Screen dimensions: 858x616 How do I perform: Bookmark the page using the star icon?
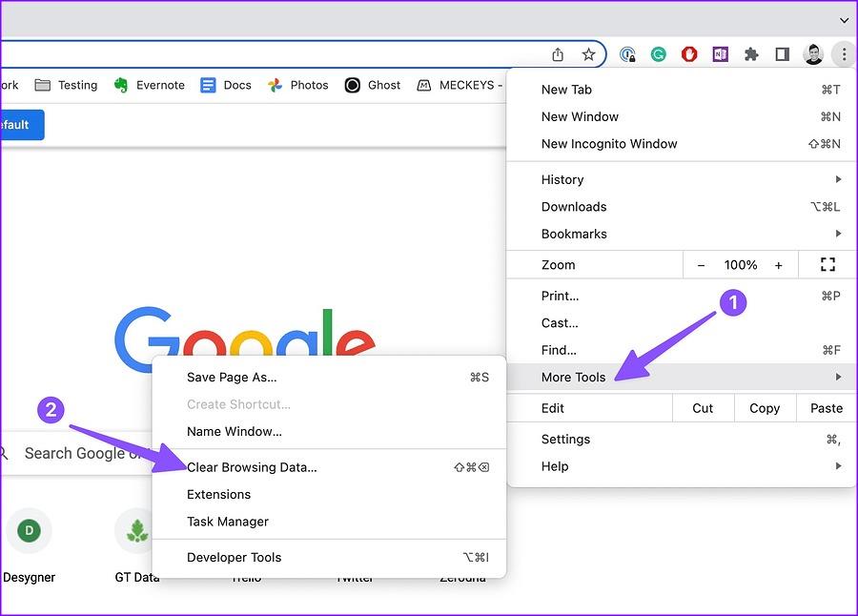point(588,54)
